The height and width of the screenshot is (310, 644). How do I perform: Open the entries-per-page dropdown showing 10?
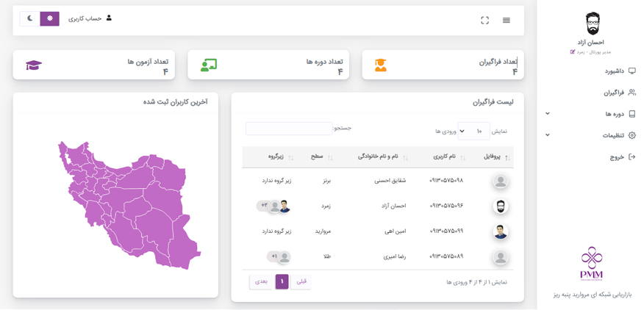pyautogui.click(x=473, y=131)
